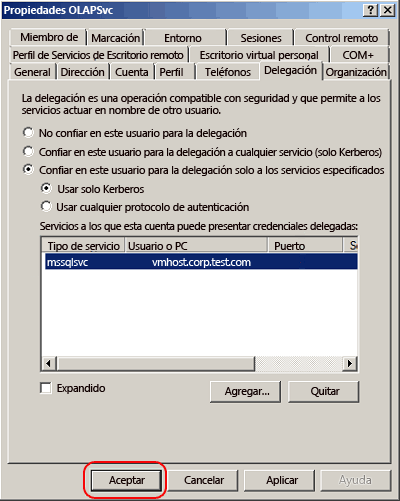Viewport: 400px width, 501px height.
Task: Open the Dirección tab
Action: (82, 72)
